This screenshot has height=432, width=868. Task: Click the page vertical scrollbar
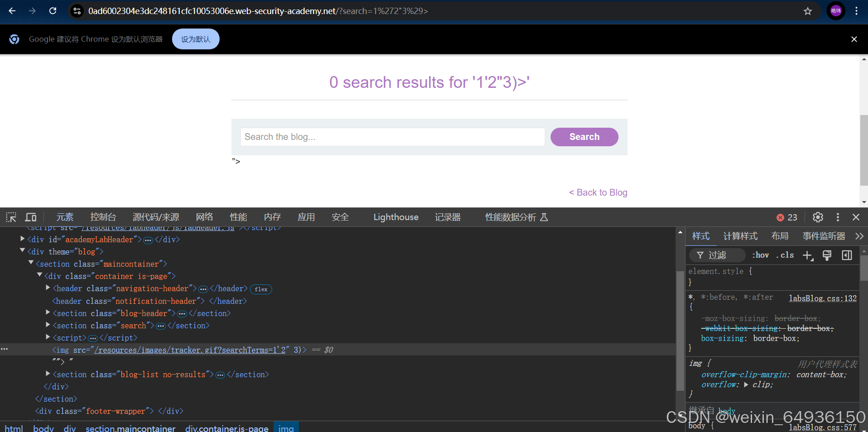(x=864, y=150)
